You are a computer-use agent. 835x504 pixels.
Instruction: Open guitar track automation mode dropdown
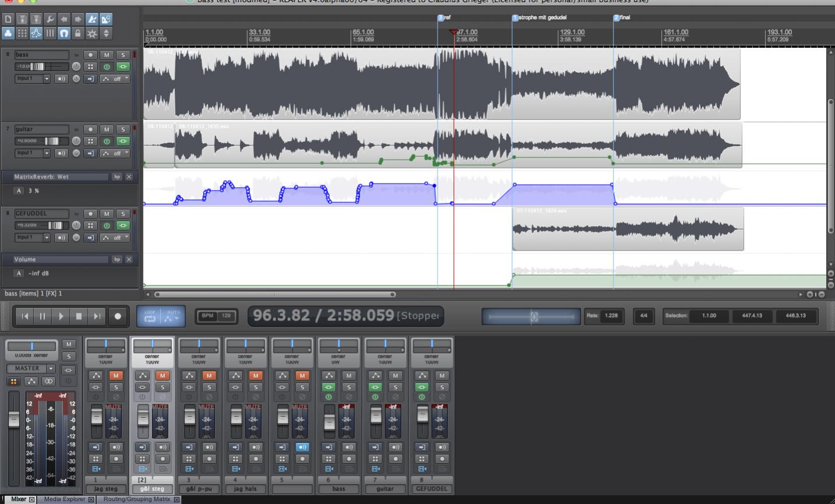tap(115, 153)
